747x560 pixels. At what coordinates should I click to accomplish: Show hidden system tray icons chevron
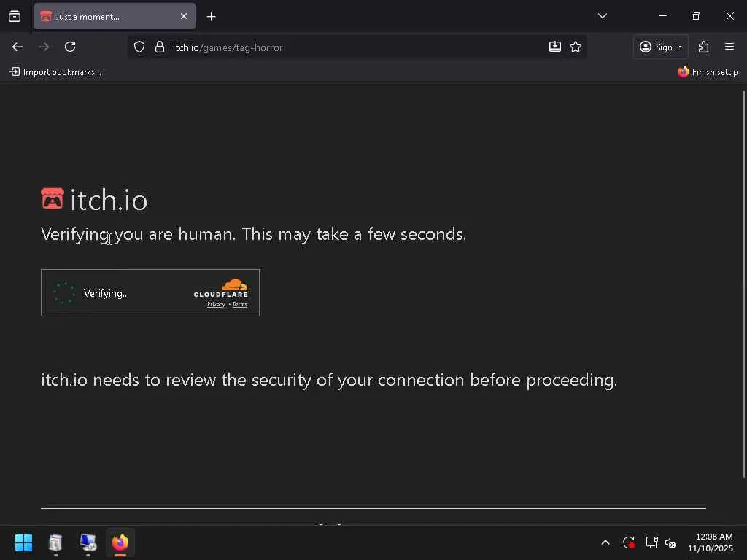(605, 542)
